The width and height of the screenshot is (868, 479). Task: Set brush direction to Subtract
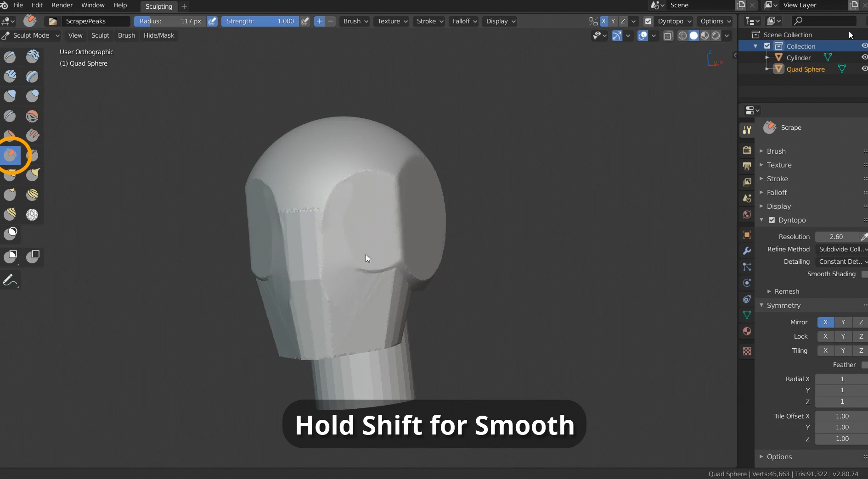331,21
